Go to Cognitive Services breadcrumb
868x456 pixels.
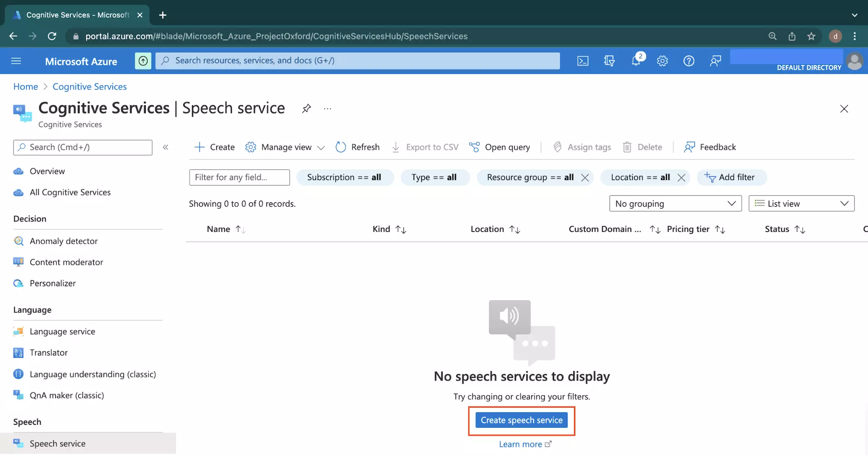[90, 87]
